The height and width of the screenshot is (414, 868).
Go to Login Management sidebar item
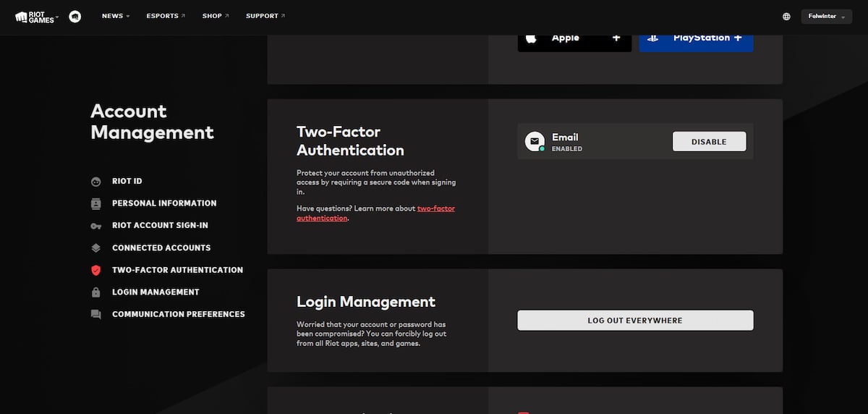click(x=156, y=292)
